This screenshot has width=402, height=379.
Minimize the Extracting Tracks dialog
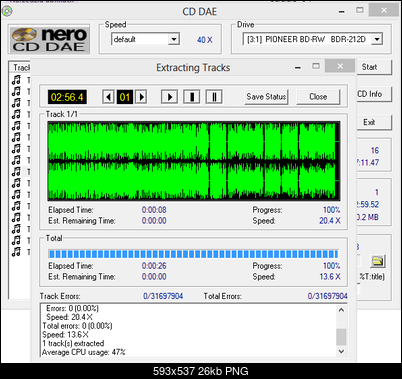[298, 67]
